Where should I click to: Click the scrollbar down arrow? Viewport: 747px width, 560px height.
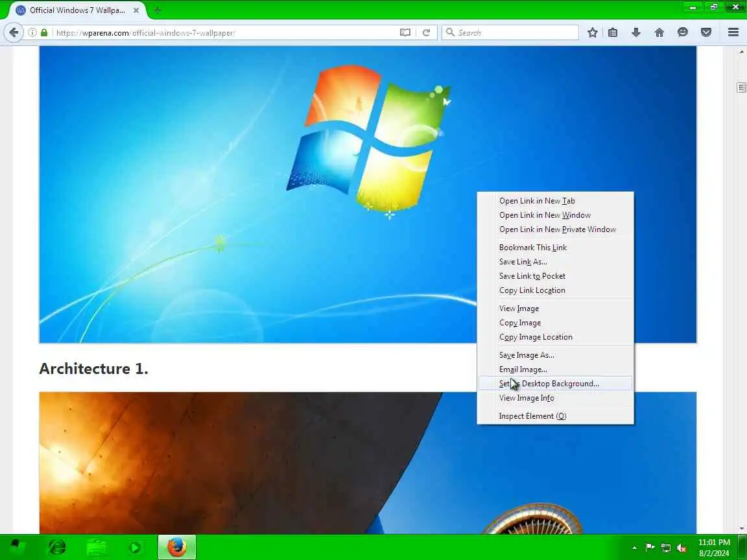coord(741,529)
